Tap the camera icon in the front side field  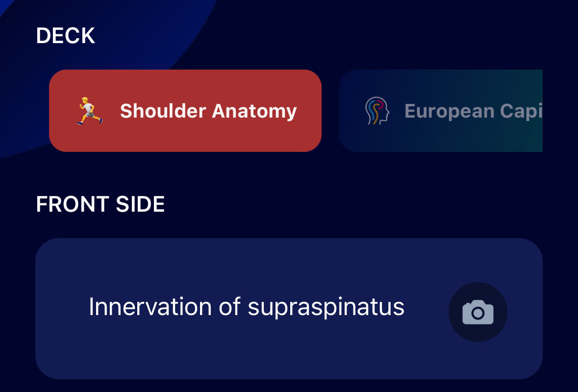pos(477,312)
